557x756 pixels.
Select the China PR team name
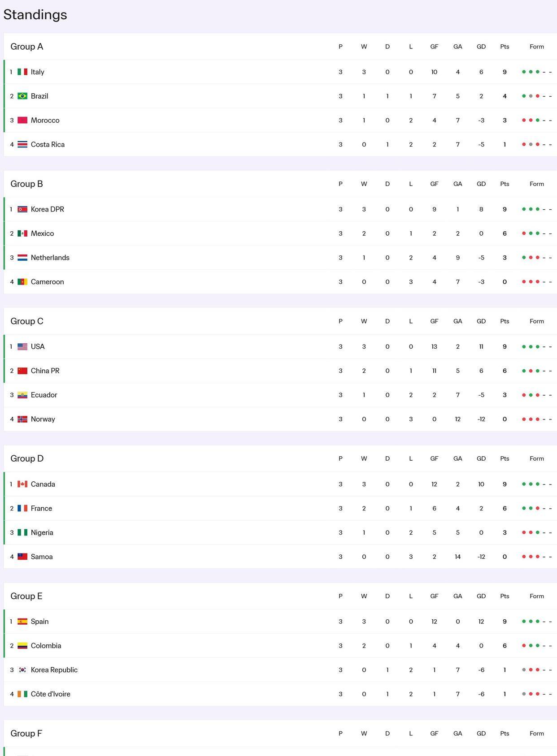pyautogui.click(x=45, y=371)
